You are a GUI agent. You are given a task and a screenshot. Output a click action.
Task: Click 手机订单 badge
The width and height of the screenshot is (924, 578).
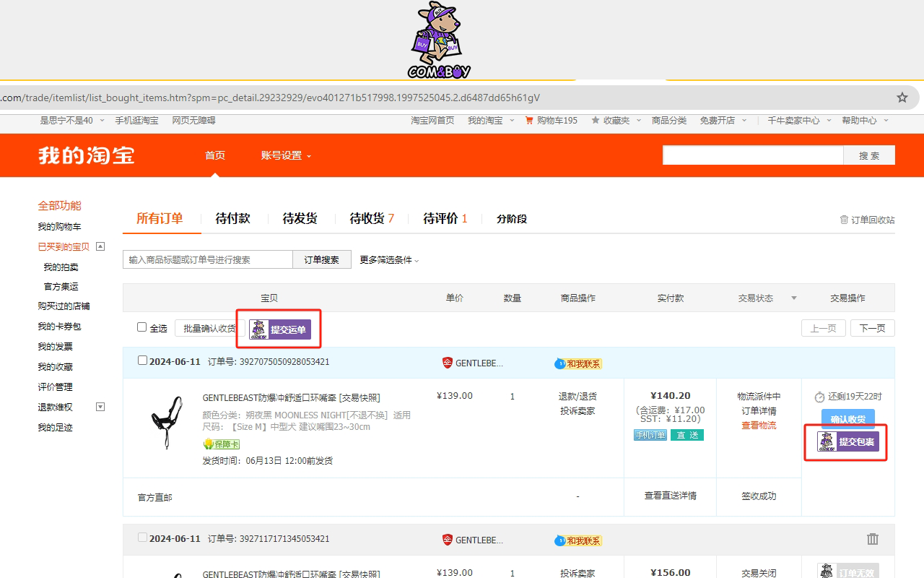(650, 435)
